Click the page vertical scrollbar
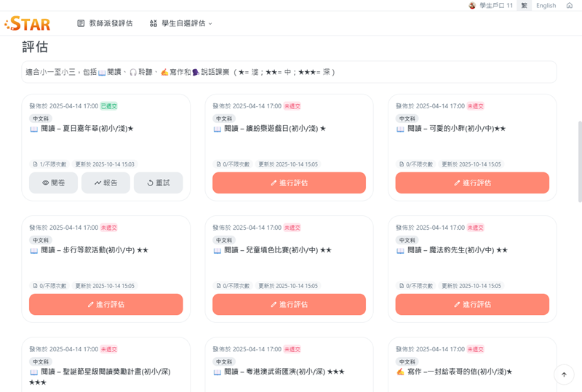This screenshot has width=582, height=392. click(578, 160)
